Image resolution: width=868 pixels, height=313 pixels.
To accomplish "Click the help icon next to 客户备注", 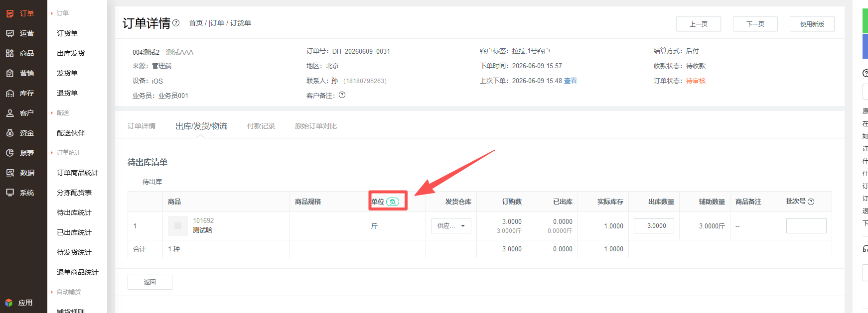I will coord(342,95).
